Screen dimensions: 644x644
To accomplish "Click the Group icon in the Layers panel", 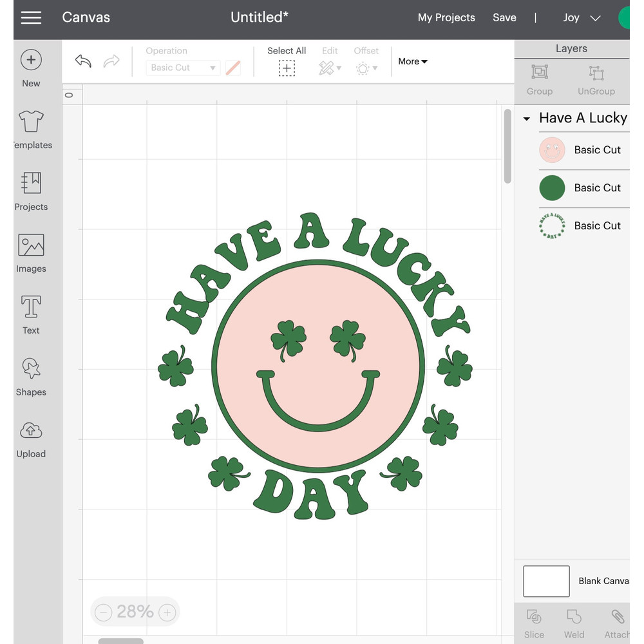I will [x=539, y=80].
